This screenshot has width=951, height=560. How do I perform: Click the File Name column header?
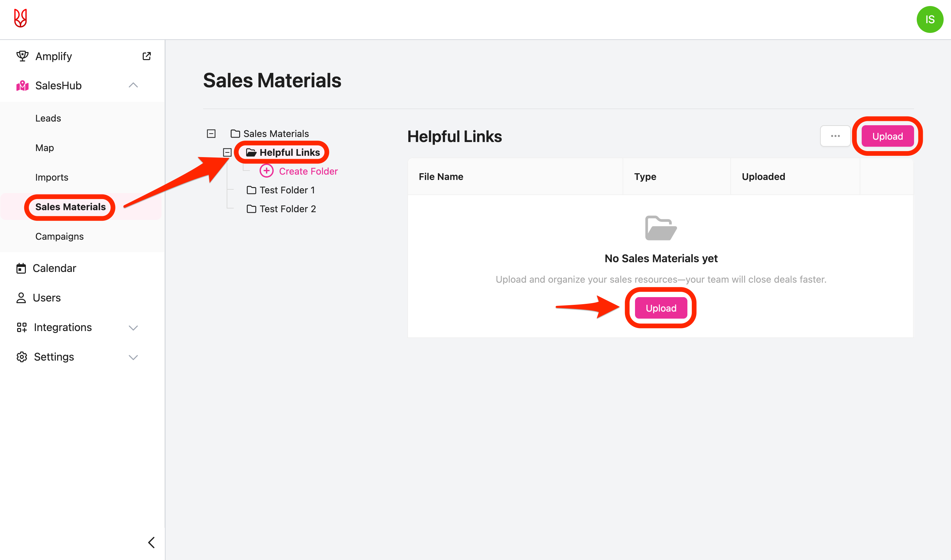tap(441, 177)
